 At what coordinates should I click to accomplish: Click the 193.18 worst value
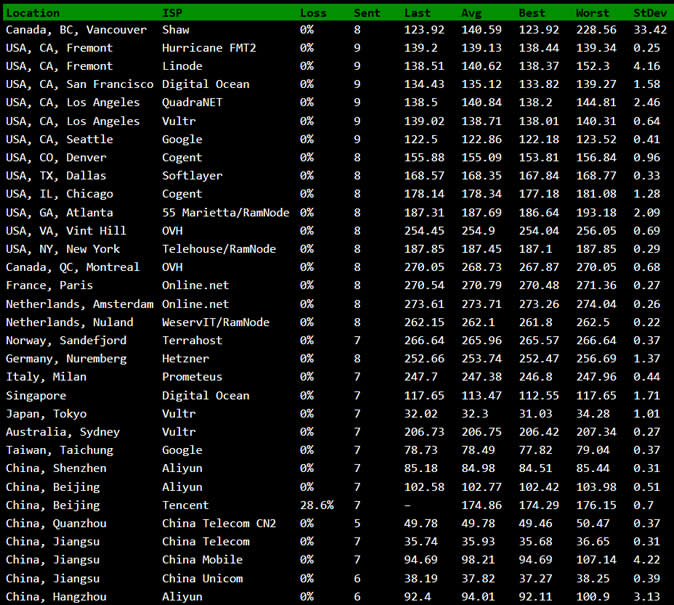tap(596, 212)
